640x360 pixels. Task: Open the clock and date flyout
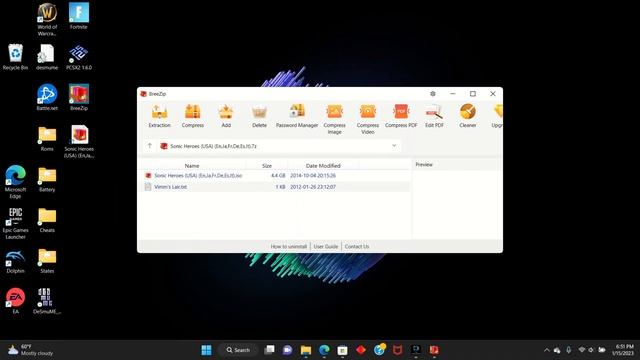(622, 350)
